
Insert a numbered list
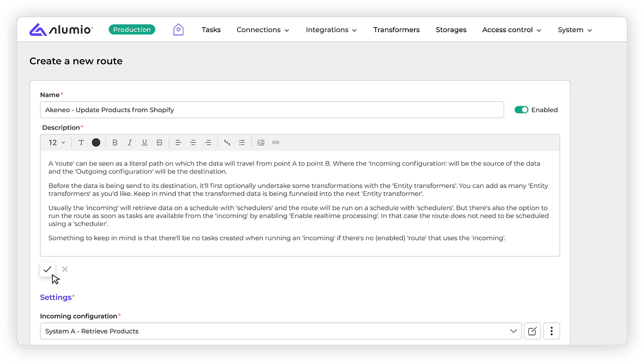[x=227, y=143]
